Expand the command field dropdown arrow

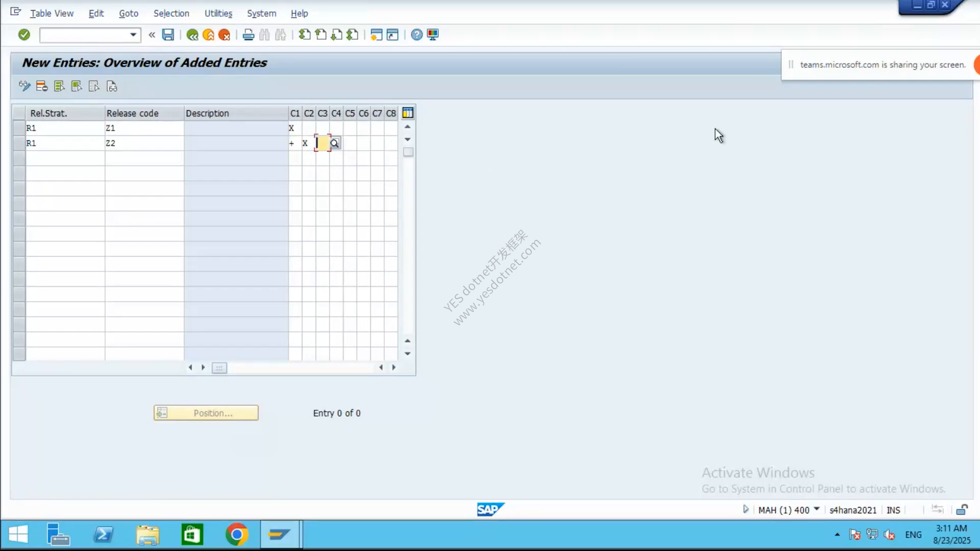[x=133, y=35]
